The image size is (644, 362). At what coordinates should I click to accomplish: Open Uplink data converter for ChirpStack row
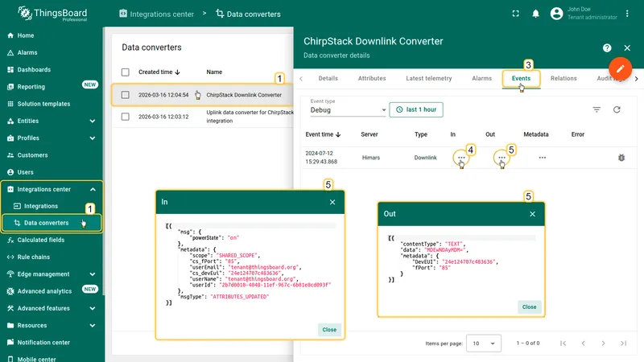203,117
